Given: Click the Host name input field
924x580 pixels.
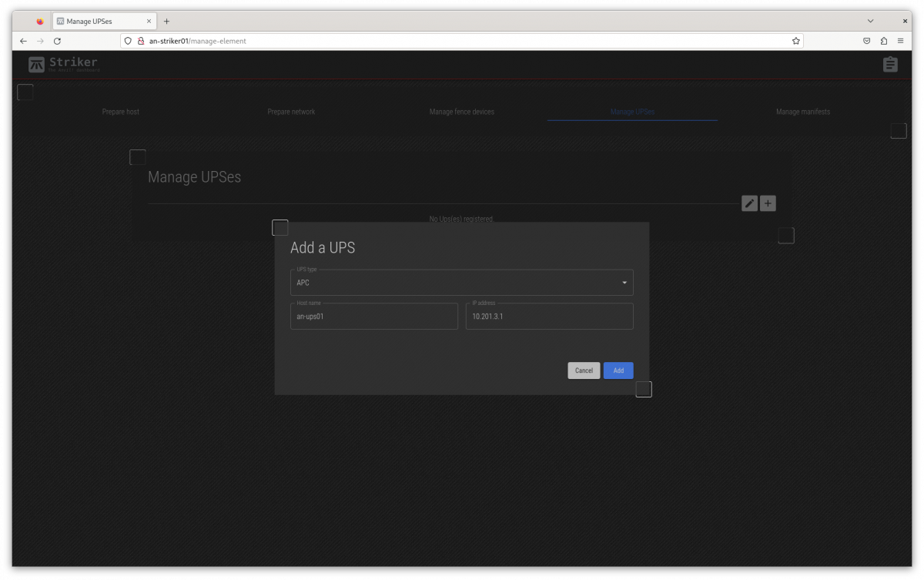Looking at the screenshot, I should tap(373, 317).
